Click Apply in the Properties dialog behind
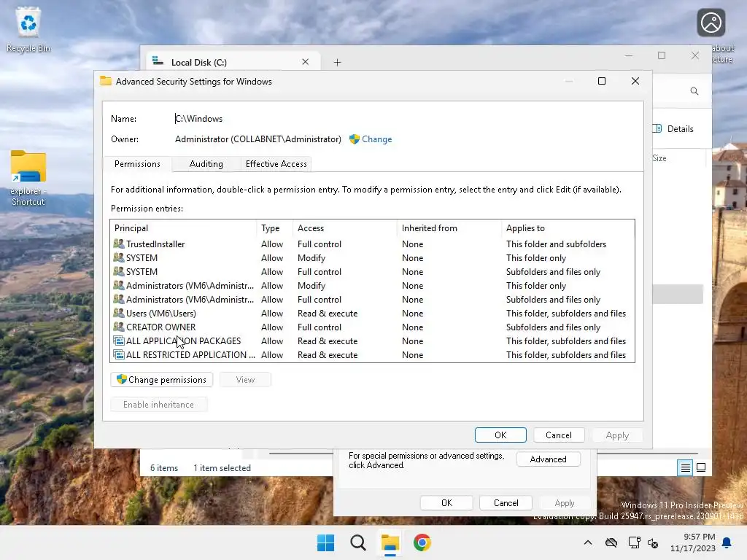The width and height of the screenshot is (747, 560). 565,503
